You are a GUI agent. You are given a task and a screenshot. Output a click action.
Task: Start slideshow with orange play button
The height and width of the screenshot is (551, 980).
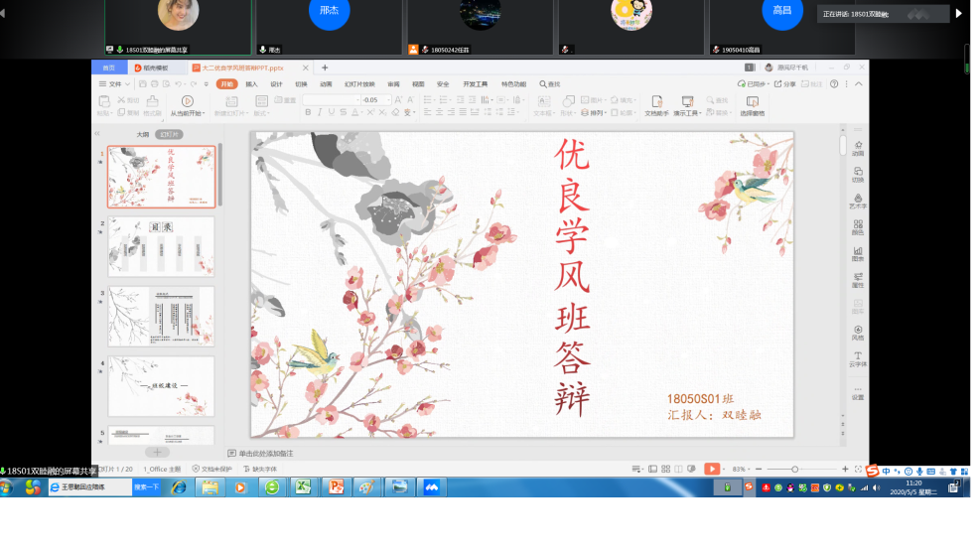point(712,469)
